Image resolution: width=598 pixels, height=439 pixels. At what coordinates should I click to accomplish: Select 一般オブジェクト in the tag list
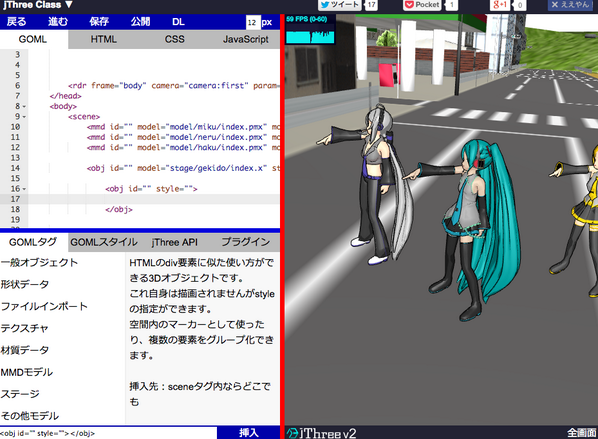coord(39,262)
